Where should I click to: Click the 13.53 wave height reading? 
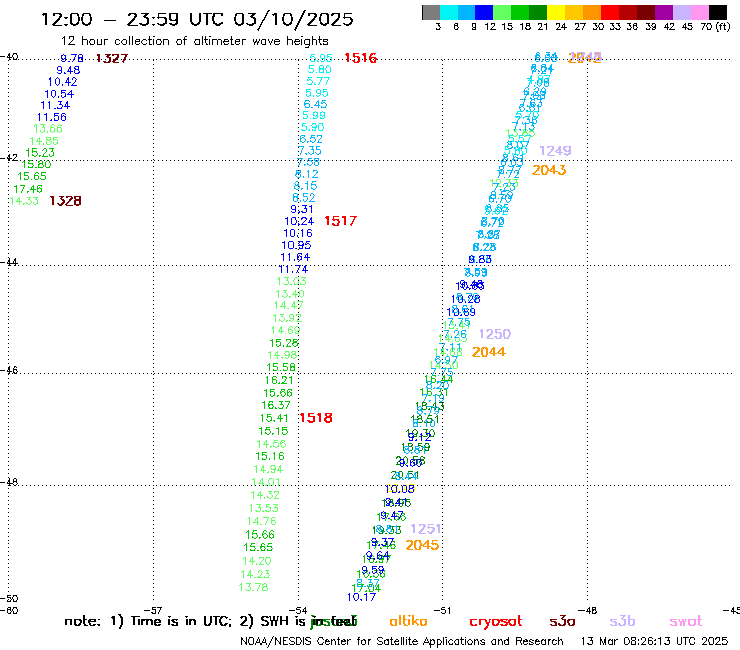coord(264,508)
